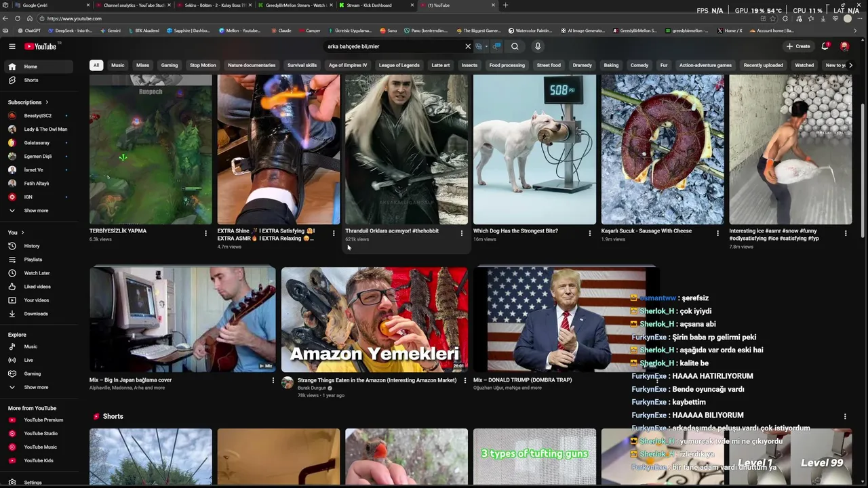
Task: Open Shorts in the sidebar
Action: [x=40, y=80]
